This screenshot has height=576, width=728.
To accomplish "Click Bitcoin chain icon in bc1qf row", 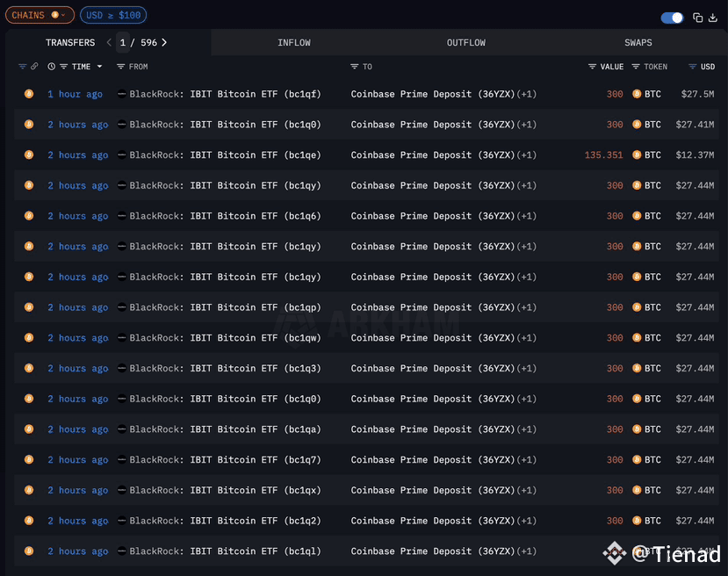I will point(29,94).
